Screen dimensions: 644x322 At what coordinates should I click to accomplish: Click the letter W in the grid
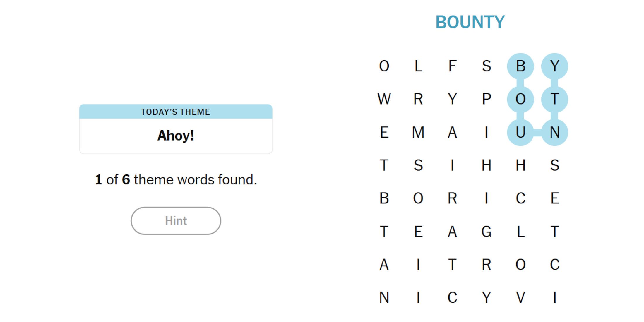(x=384, y=99)
